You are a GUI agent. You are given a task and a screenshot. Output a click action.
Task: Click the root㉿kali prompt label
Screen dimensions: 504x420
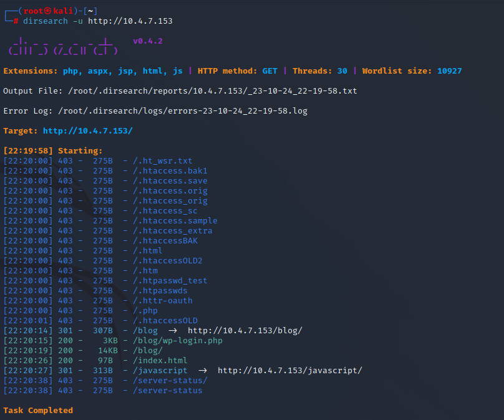48,11
